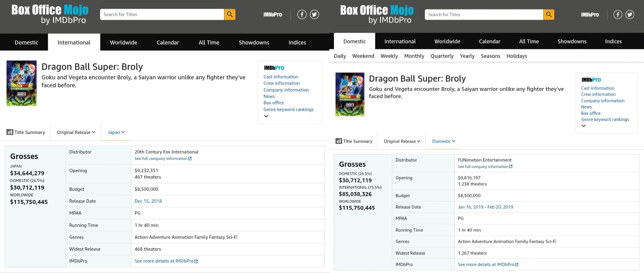Open Twitter icon in the left page header

pyautogui.click(x=314, y=14)
